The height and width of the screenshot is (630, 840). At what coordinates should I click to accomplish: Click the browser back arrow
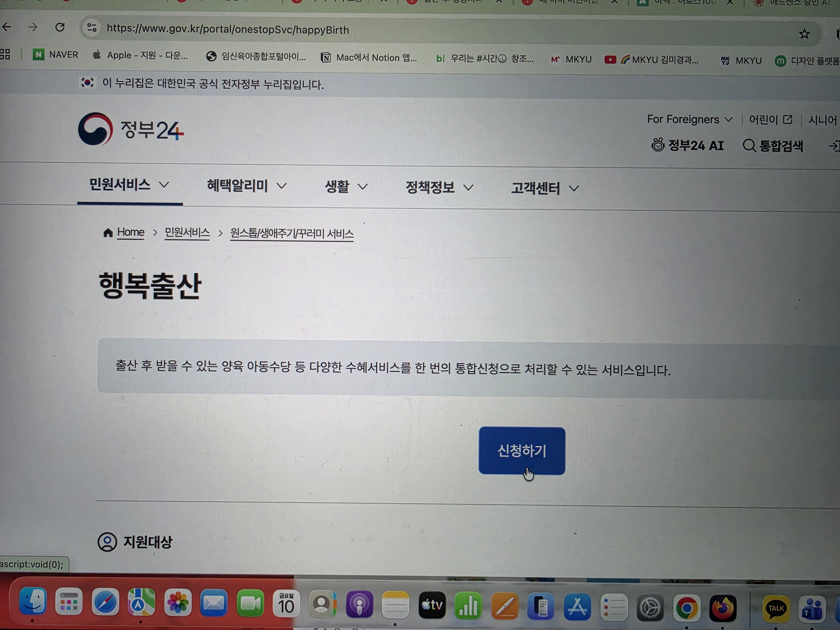7,27
